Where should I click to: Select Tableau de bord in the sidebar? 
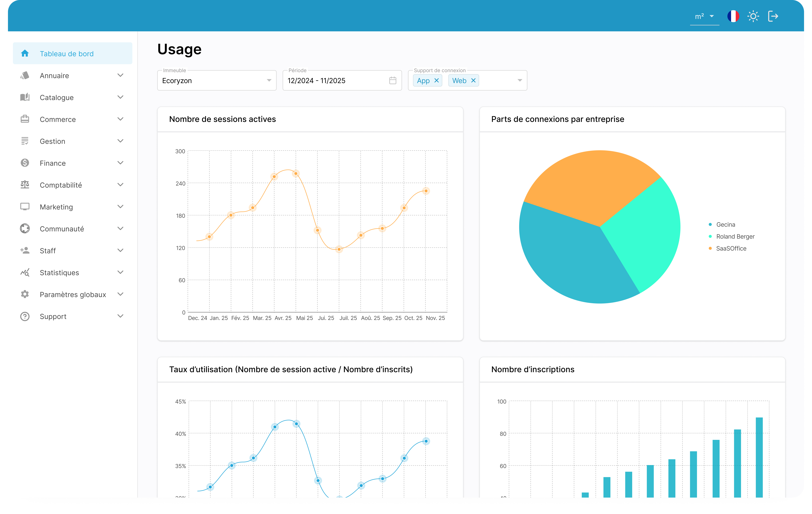73,53
